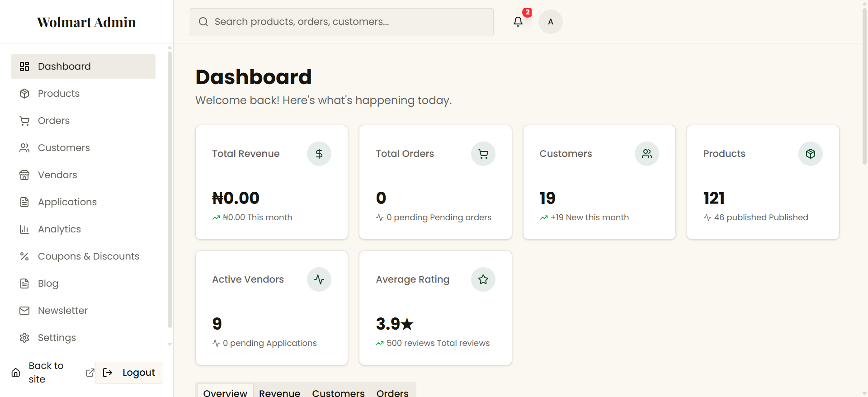The image size is (868, 397).
Task: Open Applications in the sidebar
Action: click(83, 202)
